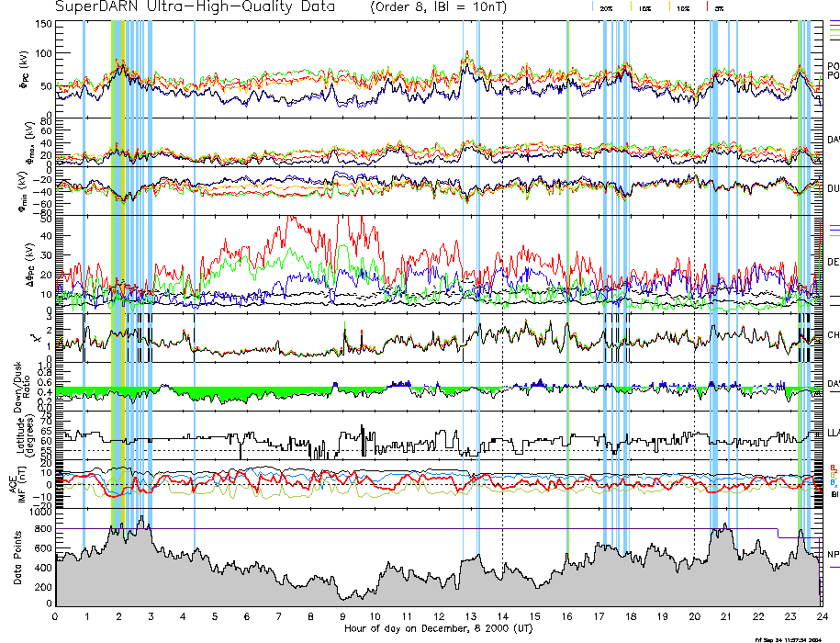Click the '20%' legend label
The width and height of the screenshot is (840, 643).
pos(606,8)
